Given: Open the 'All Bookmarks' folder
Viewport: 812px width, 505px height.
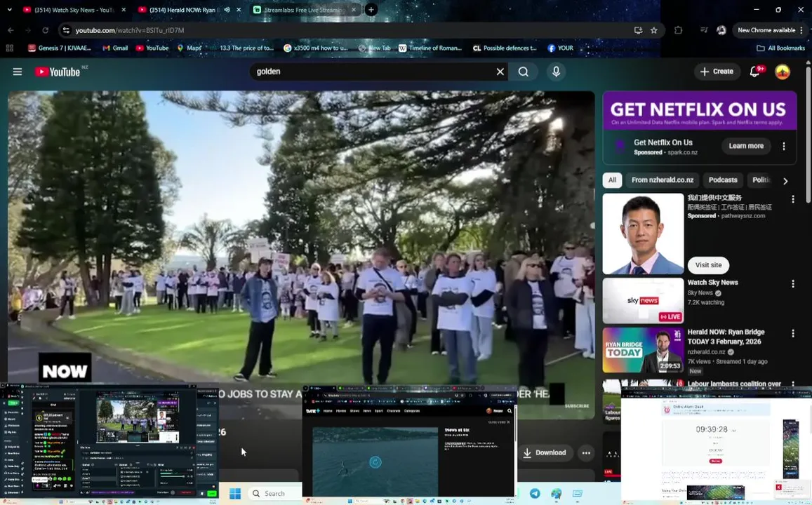Looking at the screenshot, I should tap(780, 48).
